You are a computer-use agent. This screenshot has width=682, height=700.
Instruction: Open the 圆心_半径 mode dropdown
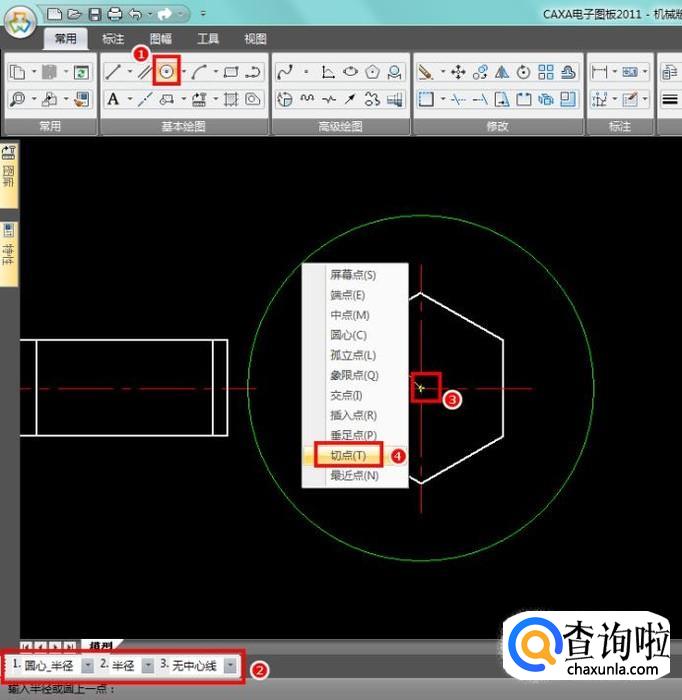[x=87, y=665]
